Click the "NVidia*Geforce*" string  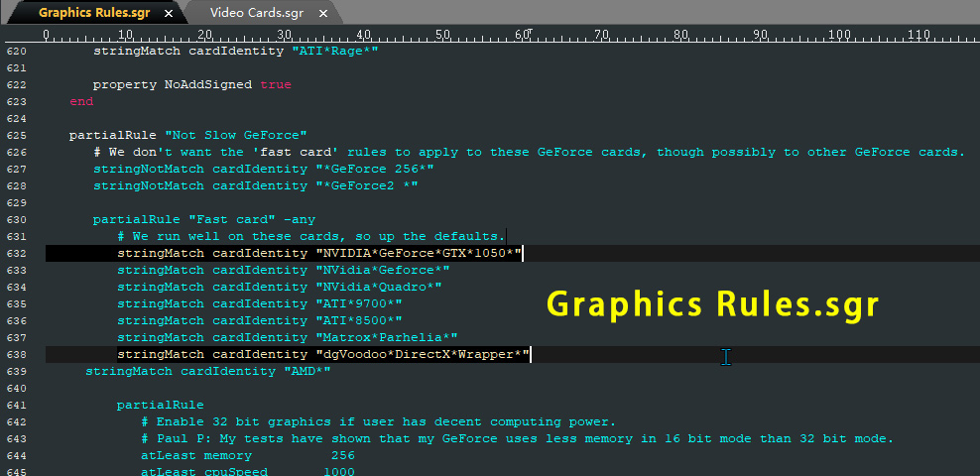[383, 270]
